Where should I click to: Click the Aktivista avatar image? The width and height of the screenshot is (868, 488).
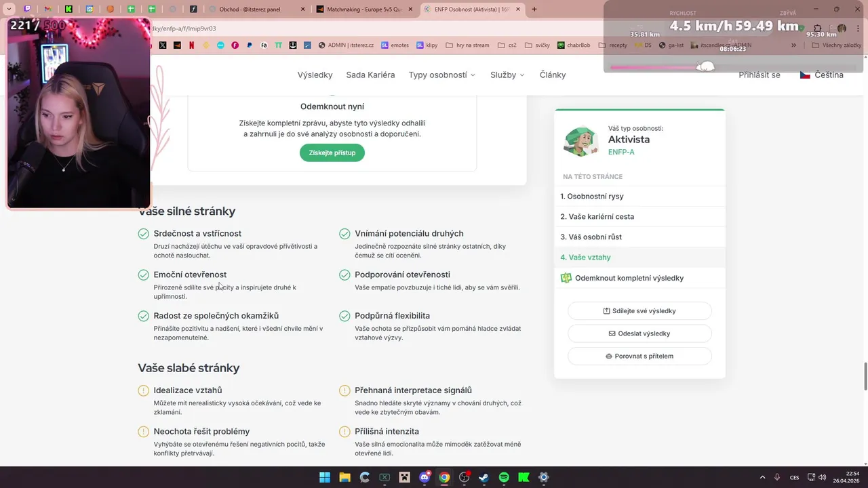coord(581,140)
